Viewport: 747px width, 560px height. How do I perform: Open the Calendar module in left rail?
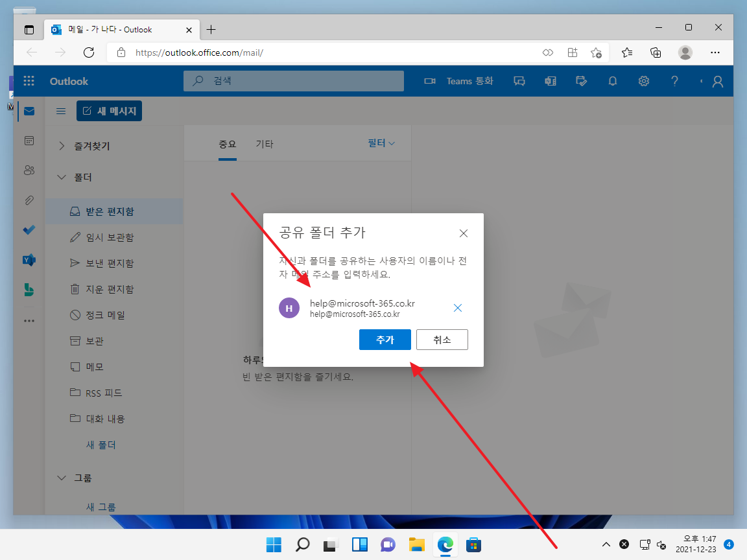(x=29, y=141)
